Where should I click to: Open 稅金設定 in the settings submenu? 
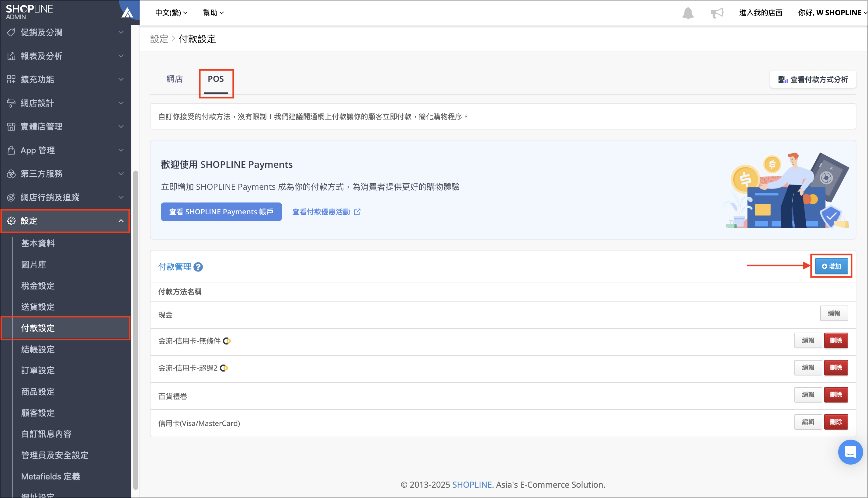tap(38, 285)
